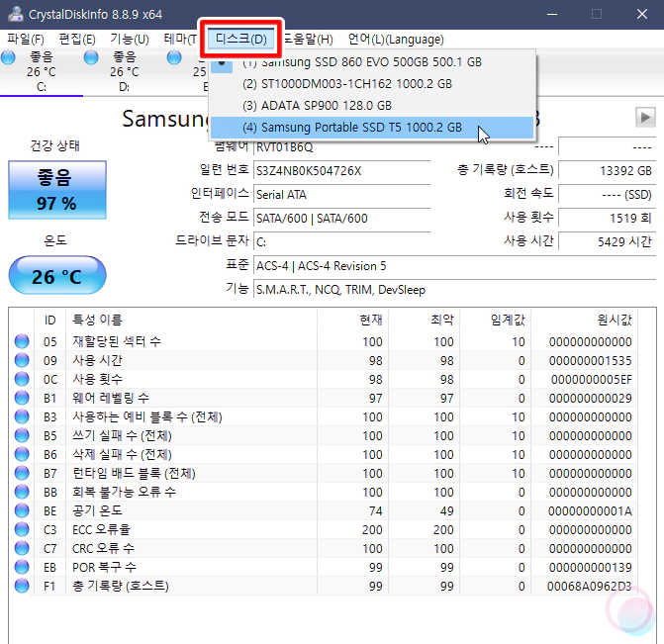Minimize the CrystalDiskInfo window

(x=552, y=14)
